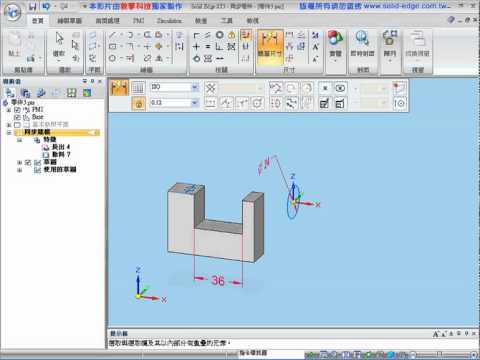Viewport: 480px width, 360px height.
Task: Open the Solids shapes gallery
Action: pos(335,46)
